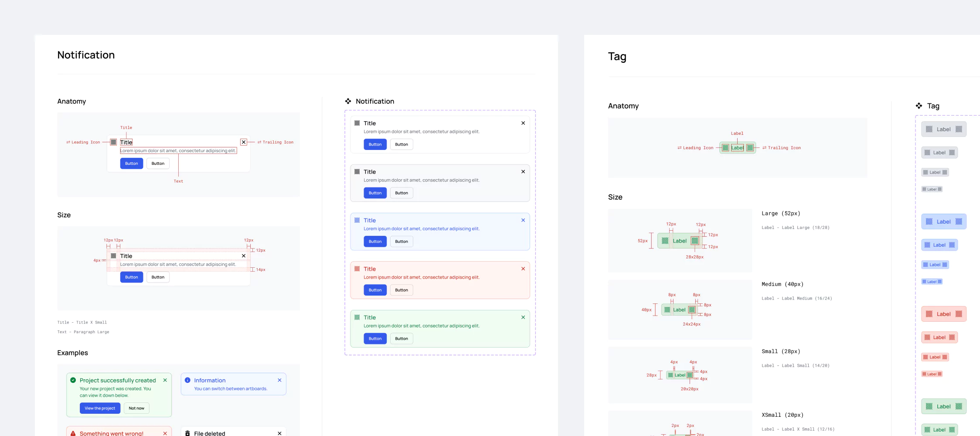Viewport: 980px width, 436px height.
Task: Click the Notification page title
Action: coord(86,55)
